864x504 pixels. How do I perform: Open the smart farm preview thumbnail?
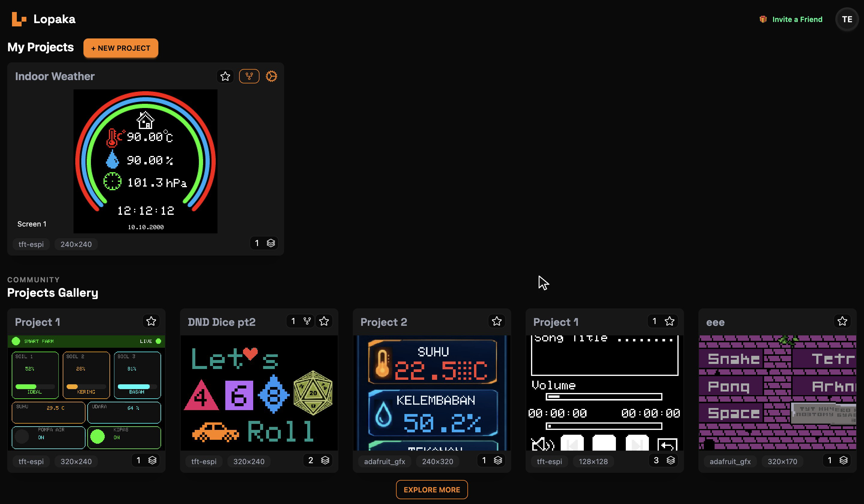(x=86, y=393)
